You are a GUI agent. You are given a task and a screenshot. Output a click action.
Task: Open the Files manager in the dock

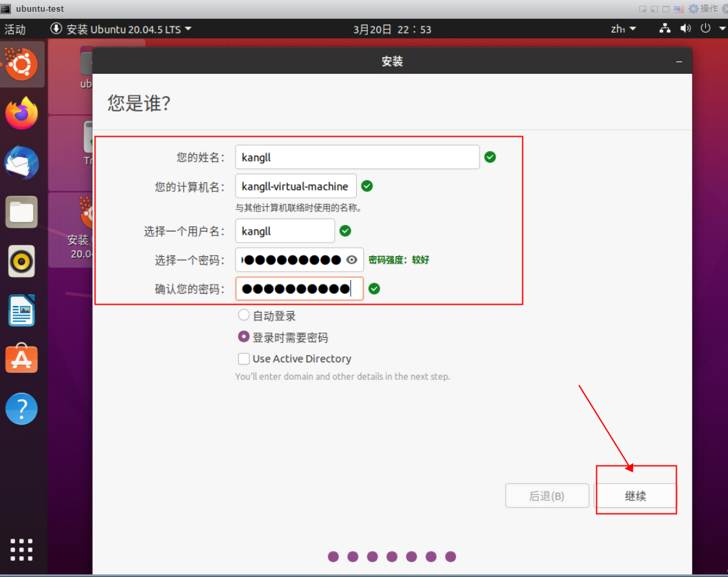pos(21,212)
